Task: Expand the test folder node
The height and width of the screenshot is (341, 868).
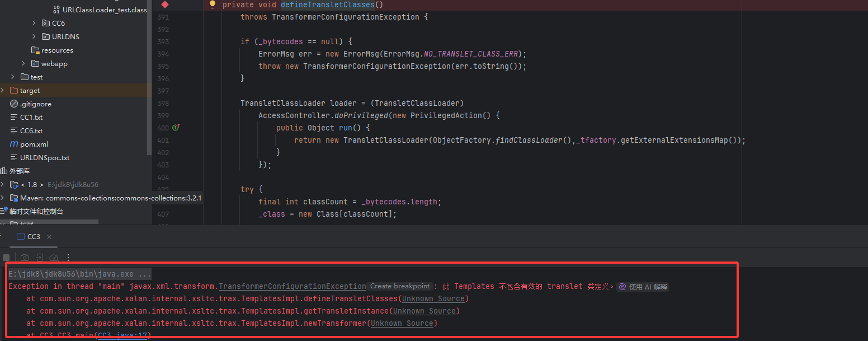Action: tap(13, 77)
